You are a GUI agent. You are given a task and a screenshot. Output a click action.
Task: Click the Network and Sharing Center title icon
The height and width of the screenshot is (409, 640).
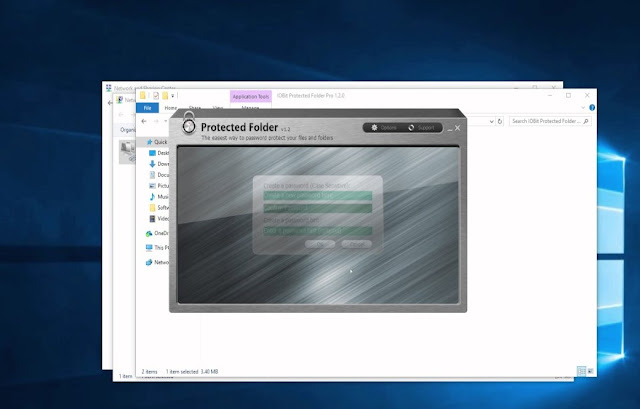(109, 88)
